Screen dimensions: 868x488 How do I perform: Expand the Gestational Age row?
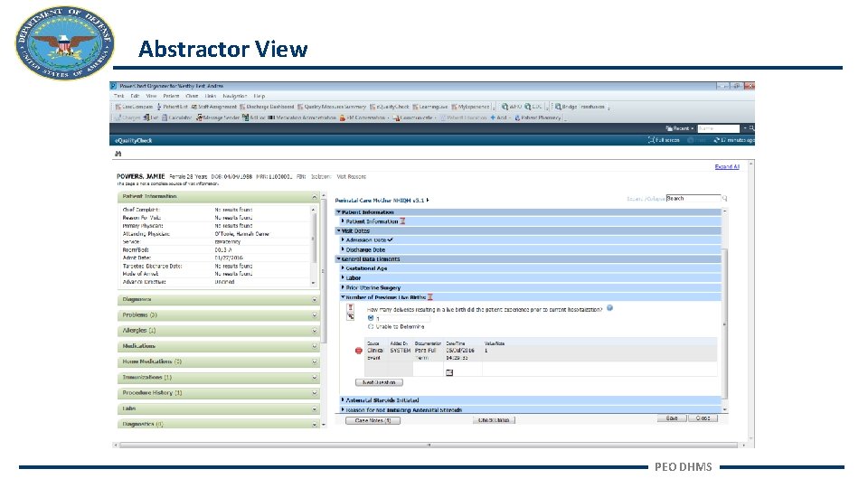point(343,267)
